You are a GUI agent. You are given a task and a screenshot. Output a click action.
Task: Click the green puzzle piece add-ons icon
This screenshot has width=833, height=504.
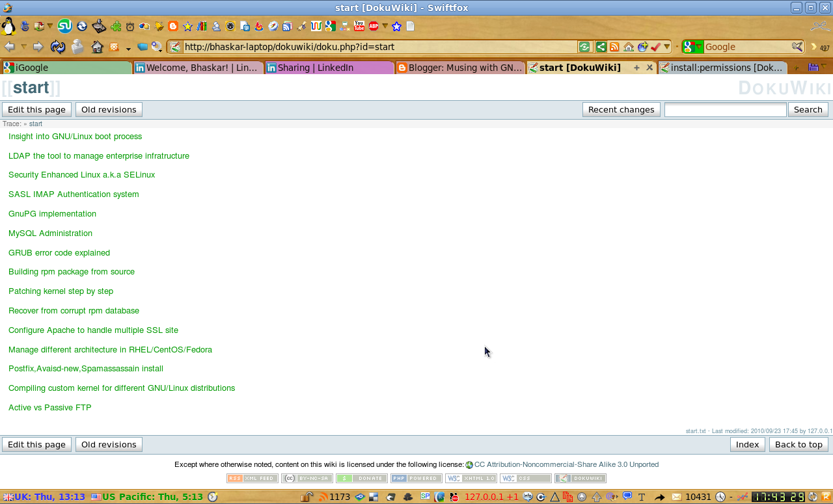click(x=116, y=26)
